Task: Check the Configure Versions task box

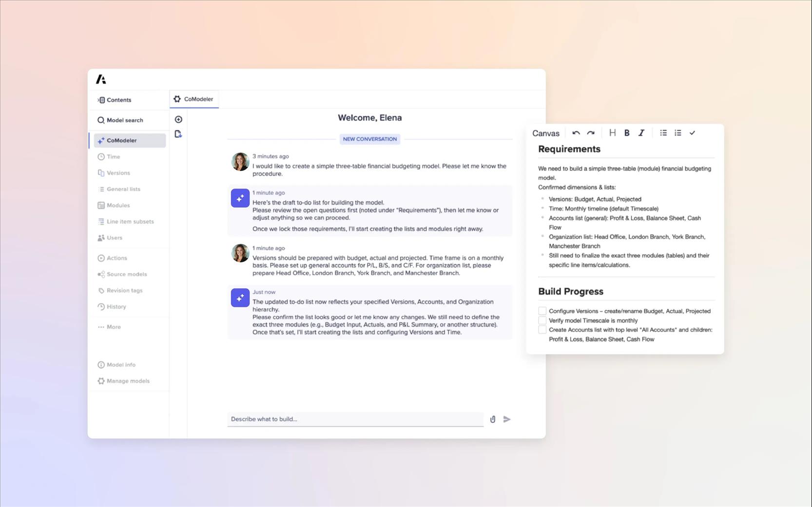Action: 542,311
